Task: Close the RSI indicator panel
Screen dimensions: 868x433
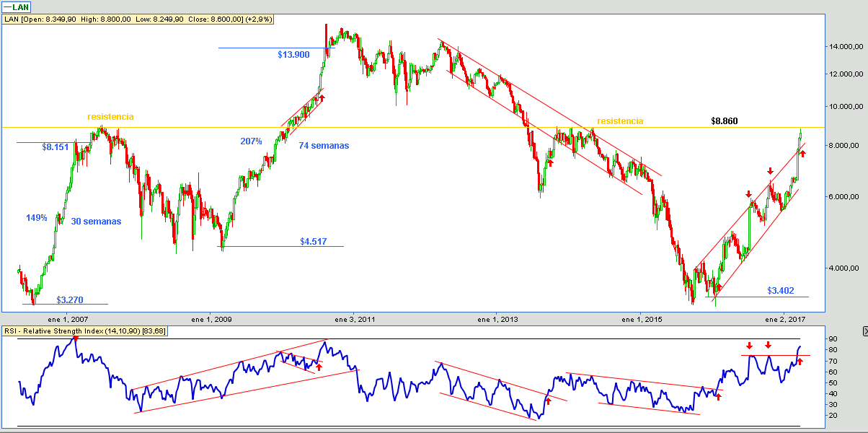Action: (864, 331)
